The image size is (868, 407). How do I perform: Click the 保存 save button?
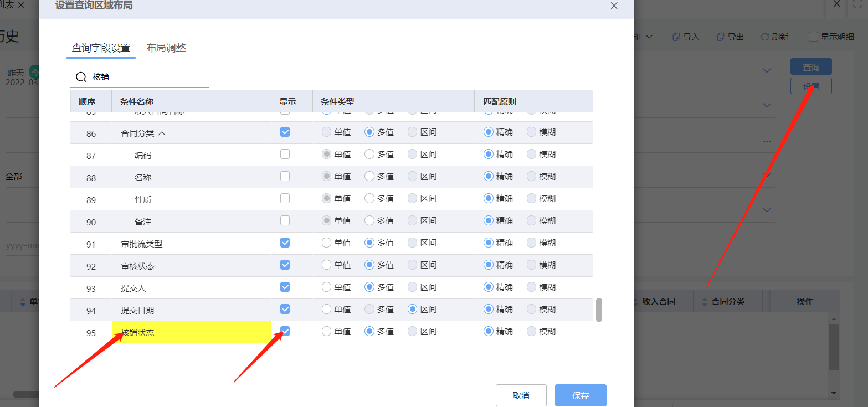tap(580, 395)
